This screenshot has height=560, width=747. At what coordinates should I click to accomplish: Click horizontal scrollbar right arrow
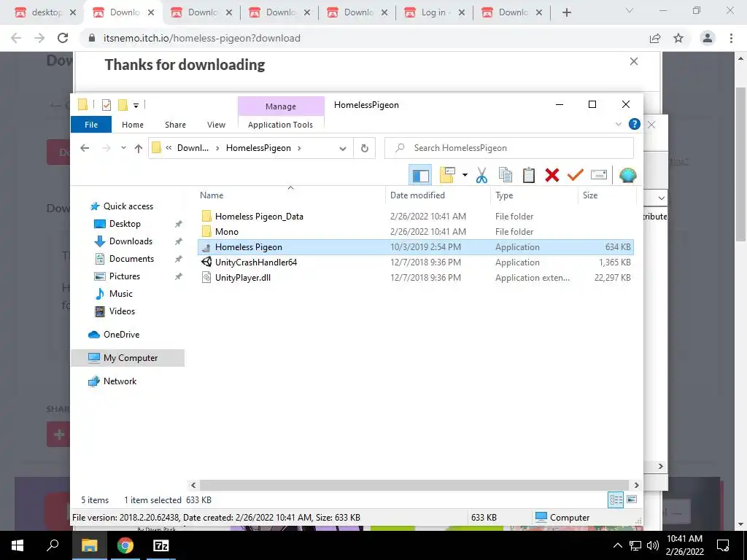pyautogui.click(x=636, y=485)
